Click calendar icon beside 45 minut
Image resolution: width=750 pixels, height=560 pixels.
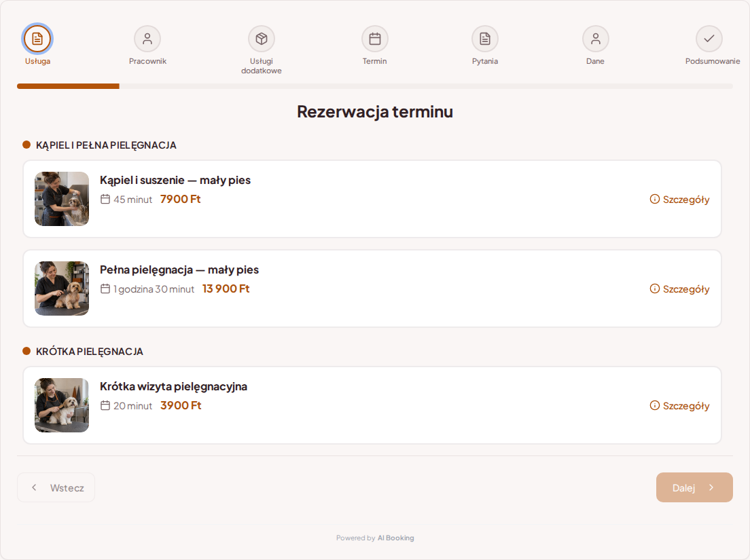[105, 200]
